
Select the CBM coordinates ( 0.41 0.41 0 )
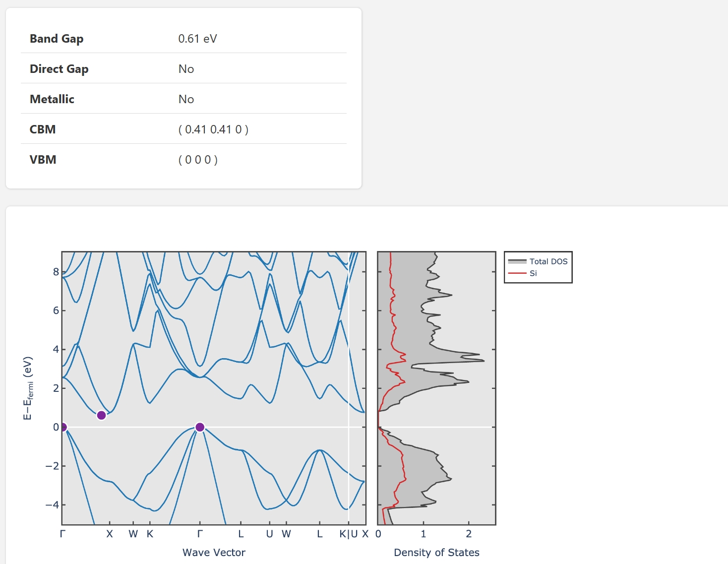tap(213, 129)
